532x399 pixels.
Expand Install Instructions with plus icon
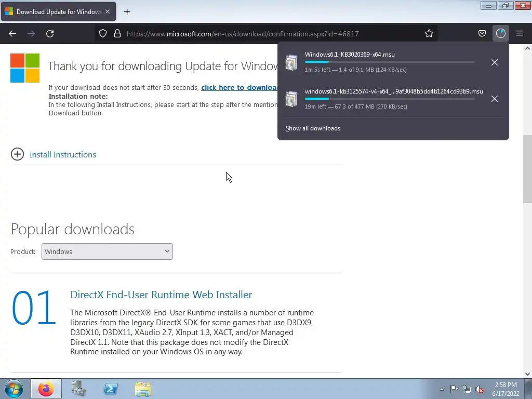click(x=17, y=154)
